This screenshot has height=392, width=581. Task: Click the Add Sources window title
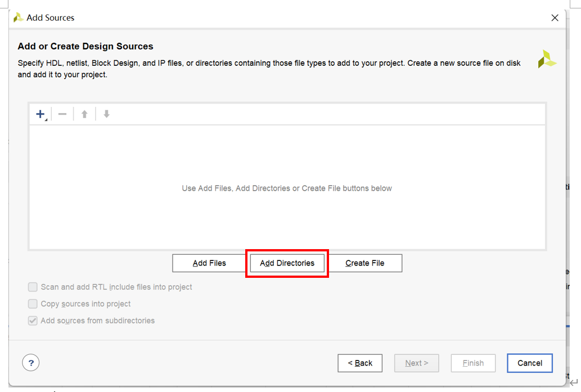click(x=51, y=17)
